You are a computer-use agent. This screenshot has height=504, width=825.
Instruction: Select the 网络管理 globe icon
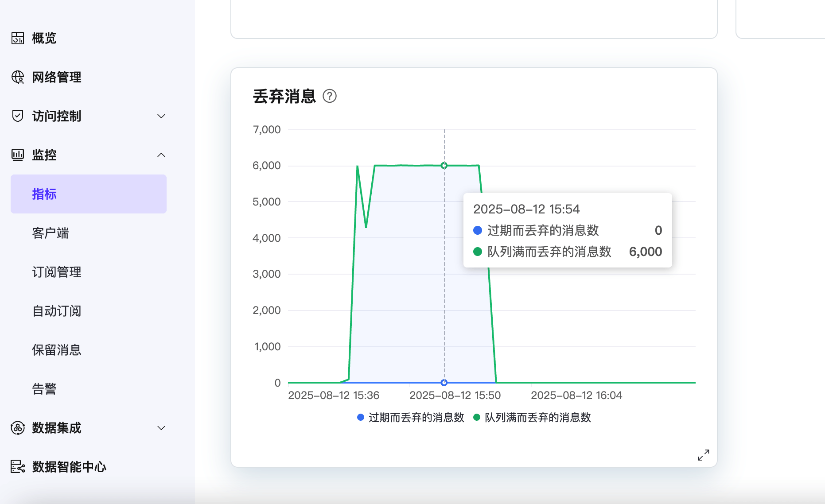tap(17, 77)
